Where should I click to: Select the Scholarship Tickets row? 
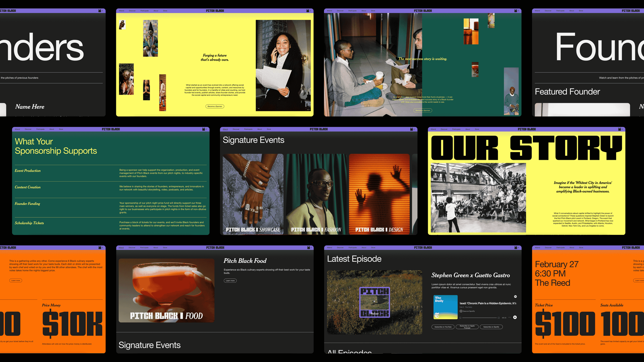tap(111, 225)
